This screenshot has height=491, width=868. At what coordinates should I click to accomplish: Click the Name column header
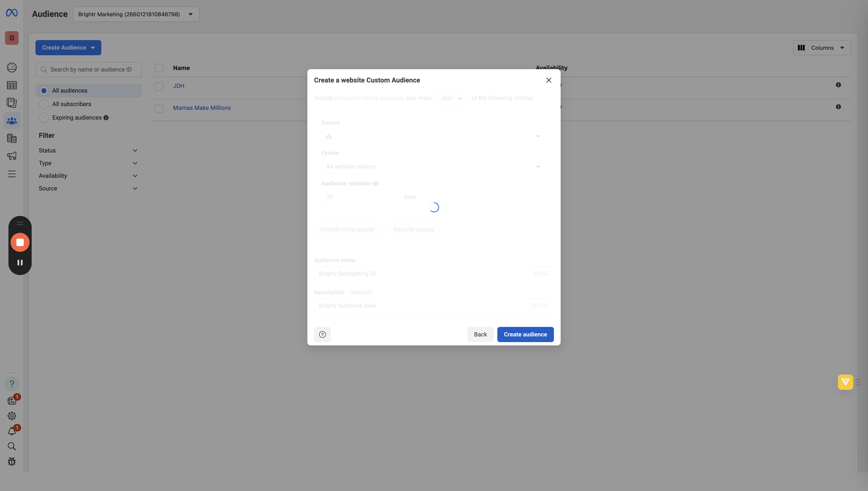tap(181, 68)
